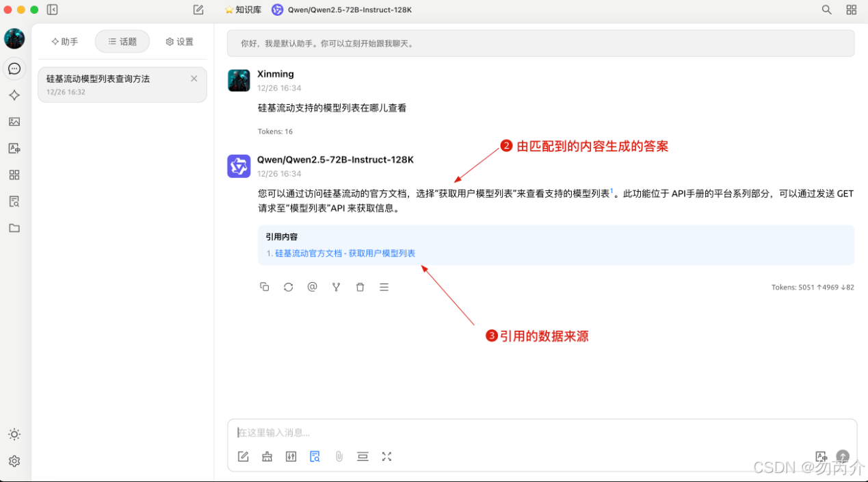Screen dimensions: 868x482
Task: Open the knowledge base sidebar icon
Action: [x=14, y=201]
